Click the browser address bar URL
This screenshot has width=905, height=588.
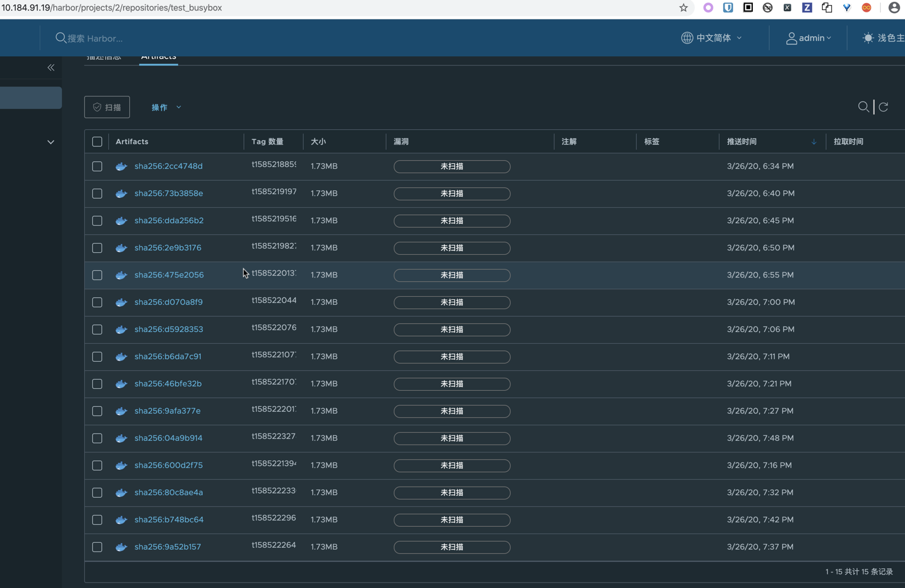(111, 8)
